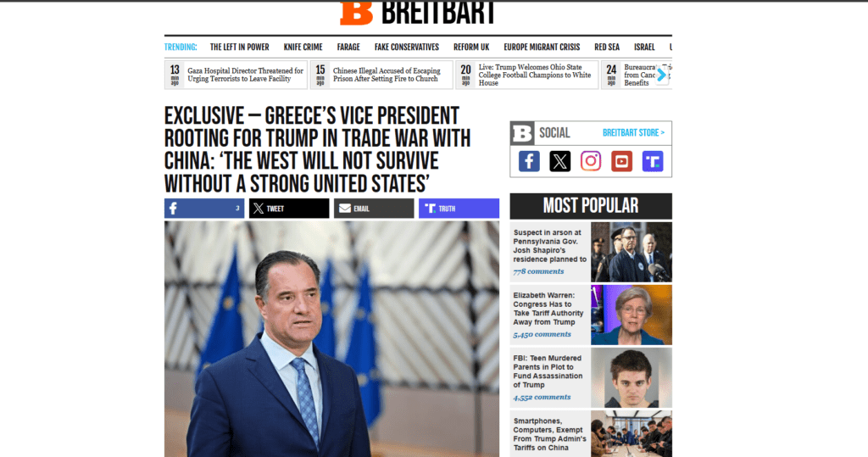This screenshot has width=868, height=457.
Task: Open the Europe Migrant Crisis topic
Action: coord(542,47)
